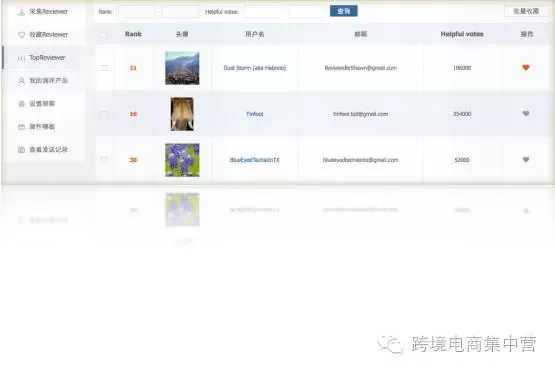Click email ReviewsByShawn@gmail.com
Image resolution: width=555 pixels, height=371 pixels.
pyautogui.click(x=360, y=68)
